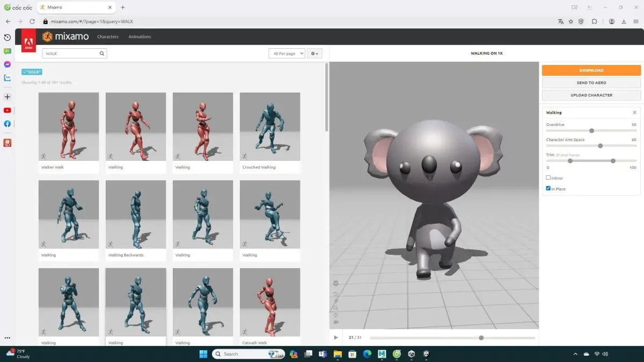Click the left Trim slider handle
This screenshot has height=362, width=644.
(570, 161)
